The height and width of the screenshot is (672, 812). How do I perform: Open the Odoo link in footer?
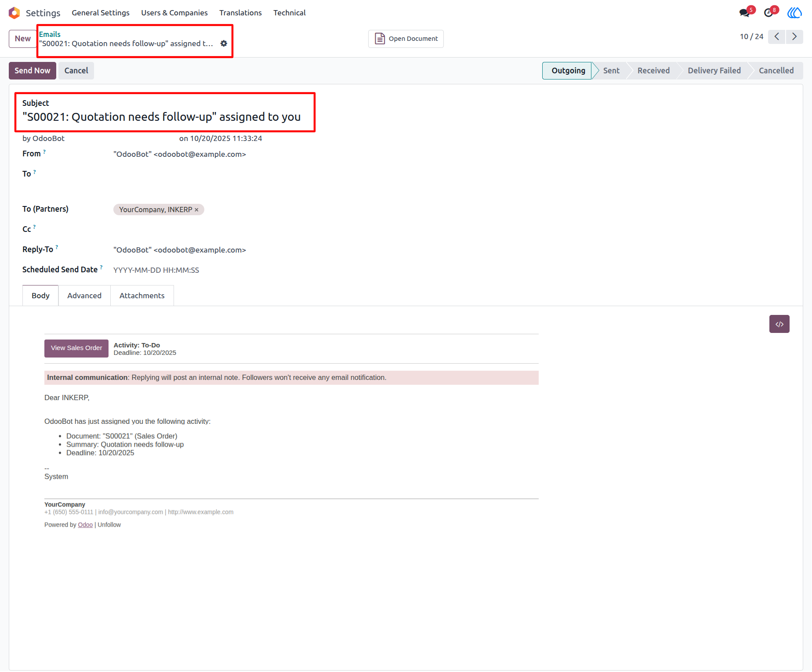85,525
